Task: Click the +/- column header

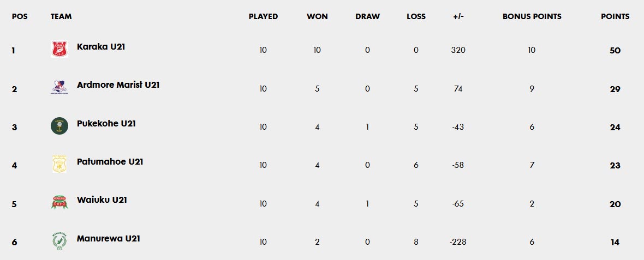Action: pyautogui.click(x=458, y=16)
